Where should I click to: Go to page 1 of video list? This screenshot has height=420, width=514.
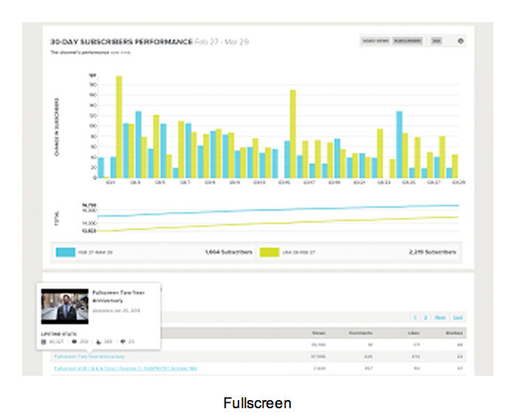click(415, 318)
